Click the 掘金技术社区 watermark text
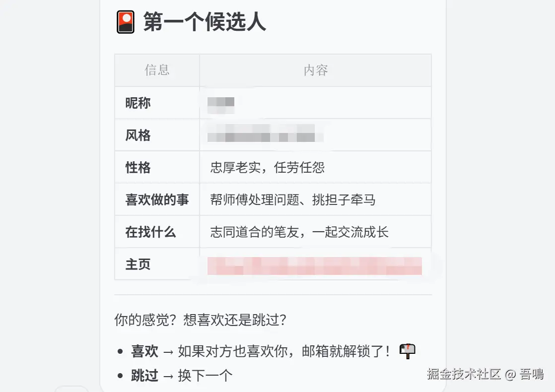 click(x=464, y=374)
